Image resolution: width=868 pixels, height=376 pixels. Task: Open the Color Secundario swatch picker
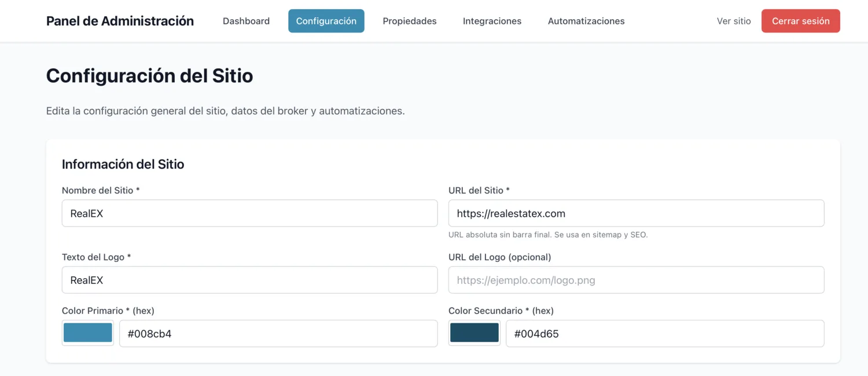click(475, 333)
